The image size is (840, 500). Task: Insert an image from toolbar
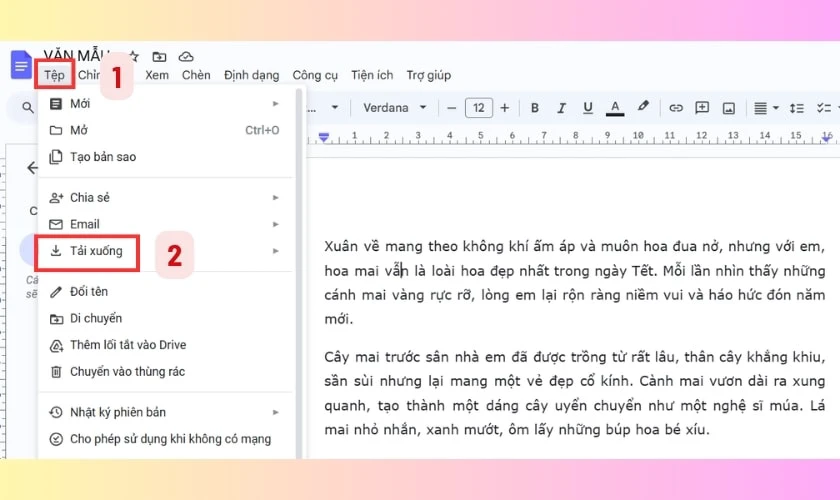[x=729, y=108]
